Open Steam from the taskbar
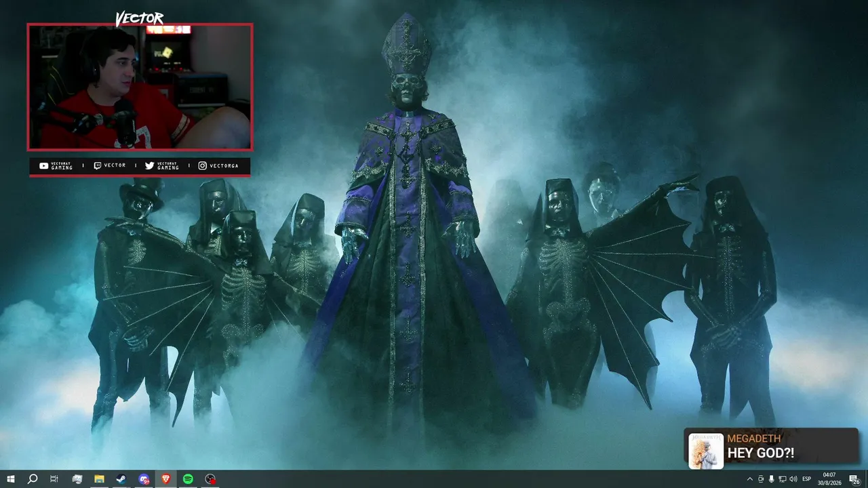Screen dimensions: 868x488 point(121,479)
